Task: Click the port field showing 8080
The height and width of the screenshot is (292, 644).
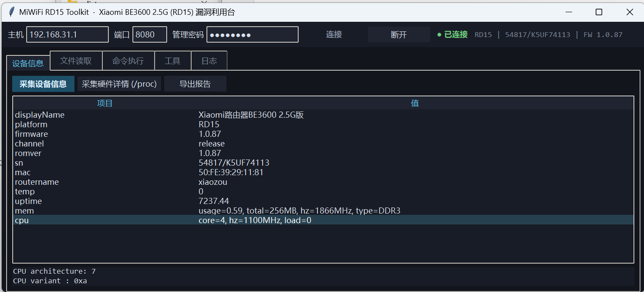Action: [x=150, y=34]
